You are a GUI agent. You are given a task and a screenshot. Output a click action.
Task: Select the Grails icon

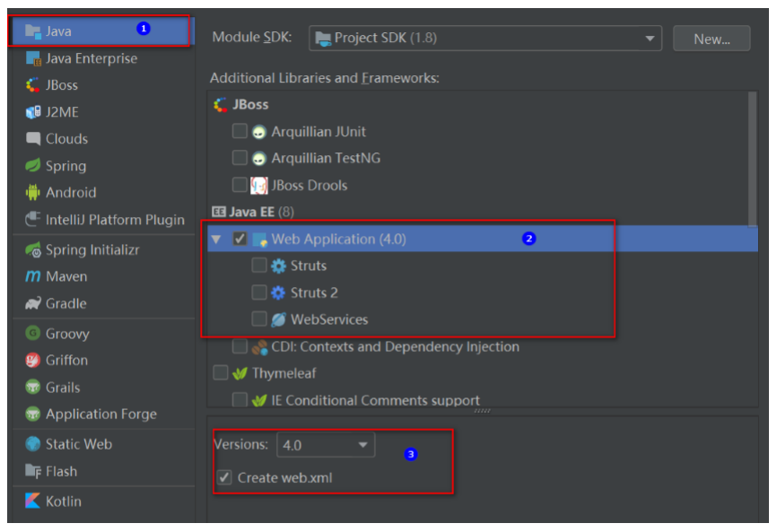[33, 387]
